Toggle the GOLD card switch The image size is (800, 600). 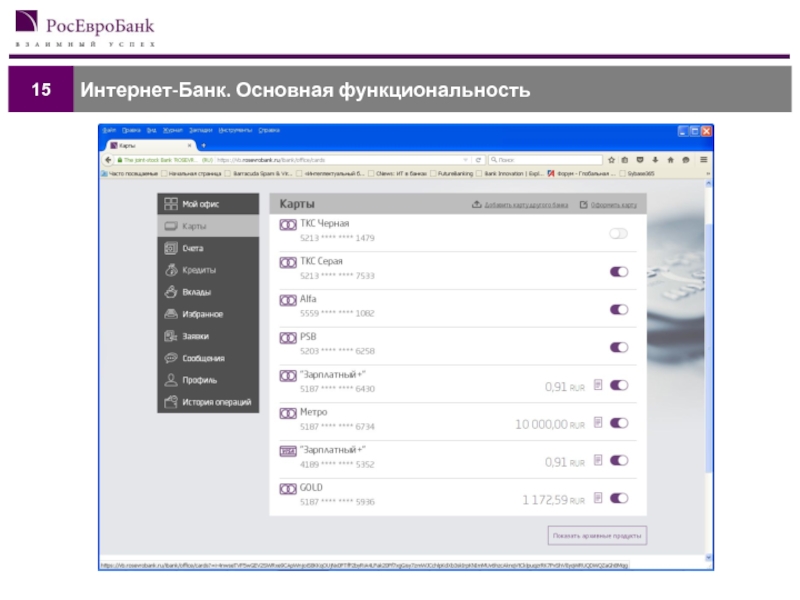619,498
